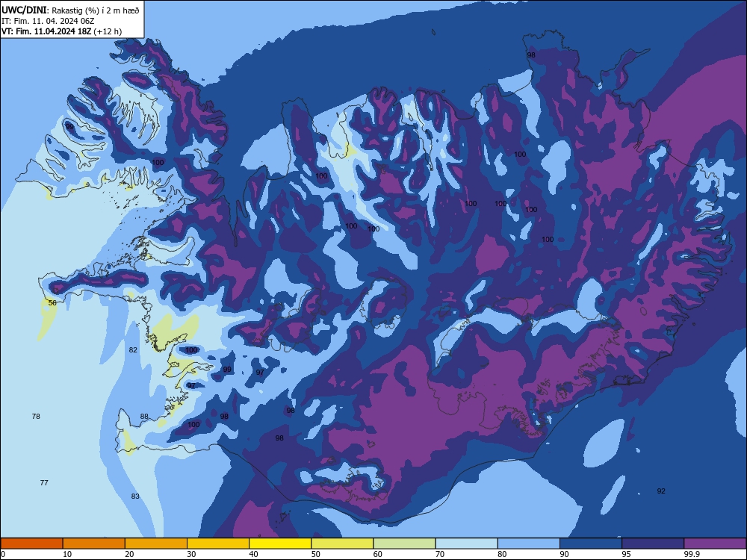The image size is (747, 560).
Task: Select the humidity value 83 on the map
Action: (x=135, y=497)
